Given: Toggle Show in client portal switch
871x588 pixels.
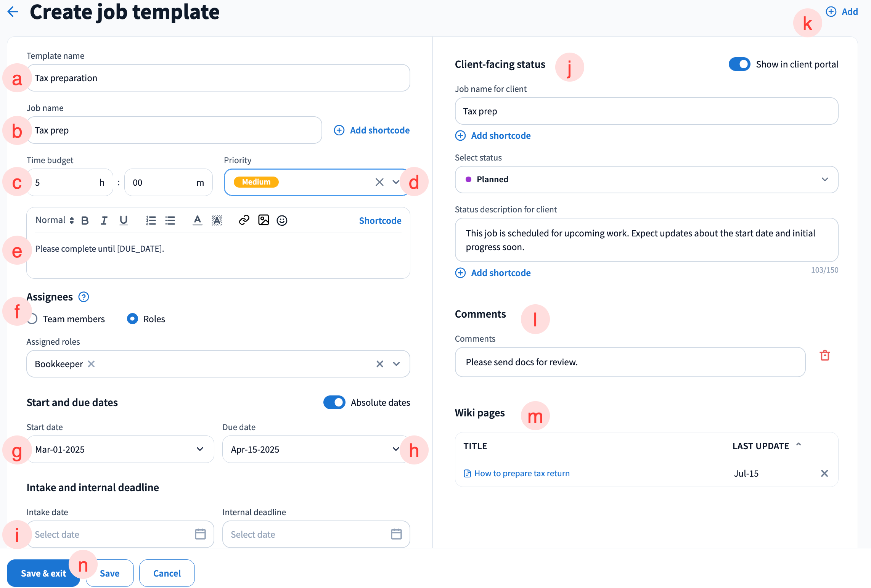Looking at the screenshot, I should [x=739, y=64].
